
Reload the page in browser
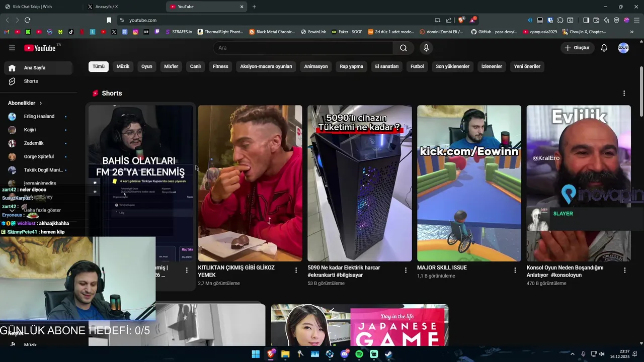pyautogui.click(x=27, y=20)
